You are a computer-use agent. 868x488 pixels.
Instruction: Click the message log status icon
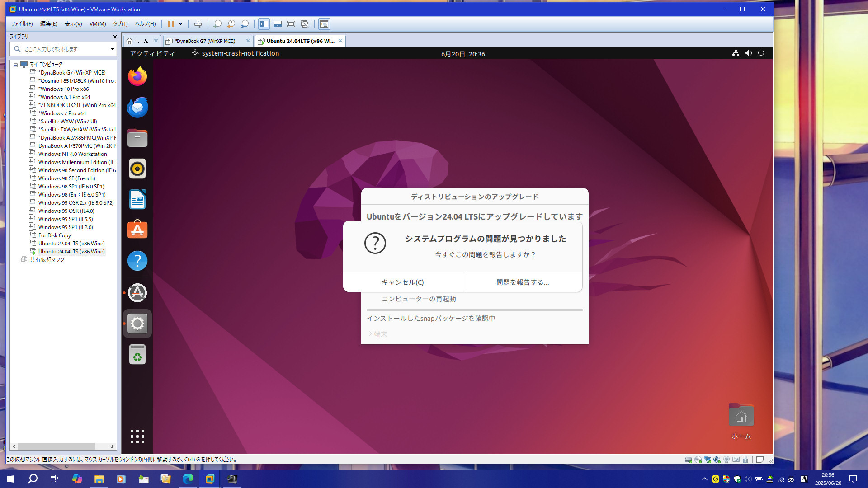[760, 460]
